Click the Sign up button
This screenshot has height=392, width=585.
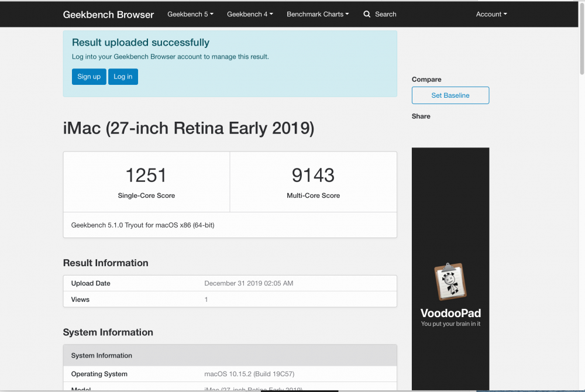click(89, 77)
